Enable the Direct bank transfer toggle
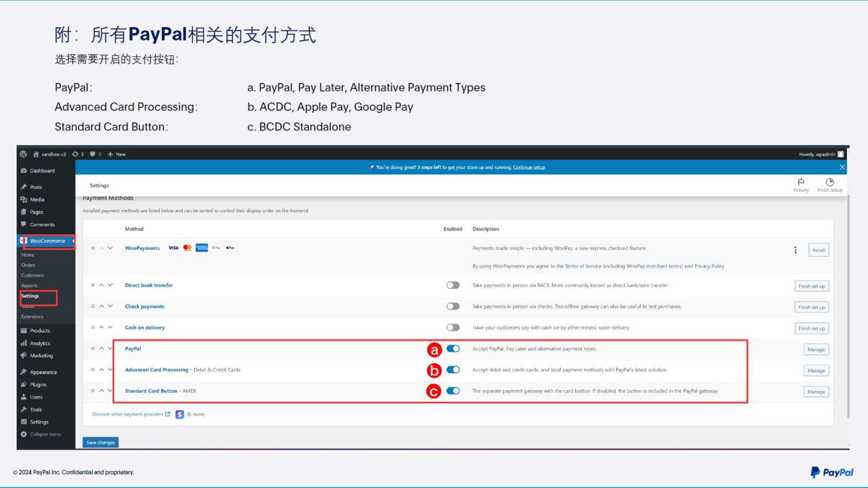Viewport: 868px width, 488px height. click(453, 285)
